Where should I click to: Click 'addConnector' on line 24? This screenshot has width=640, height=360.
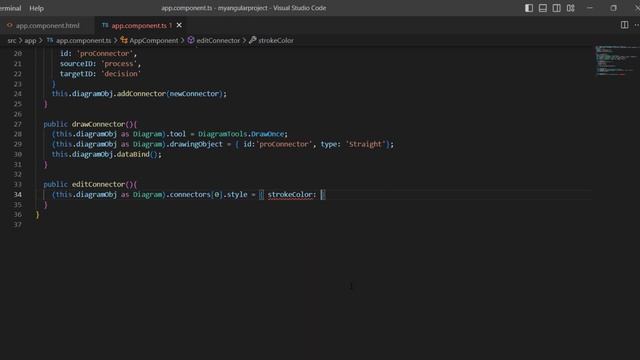(x=141, y=94)
